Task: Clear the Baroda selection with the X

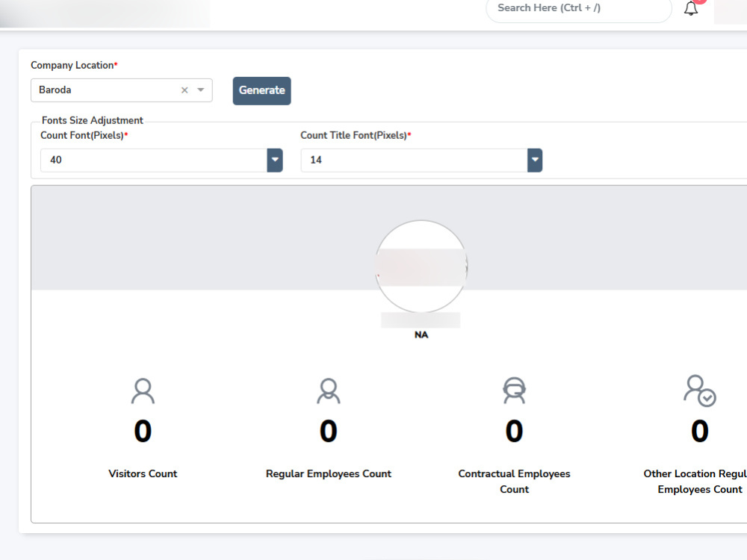Action: tap(185, 90)
